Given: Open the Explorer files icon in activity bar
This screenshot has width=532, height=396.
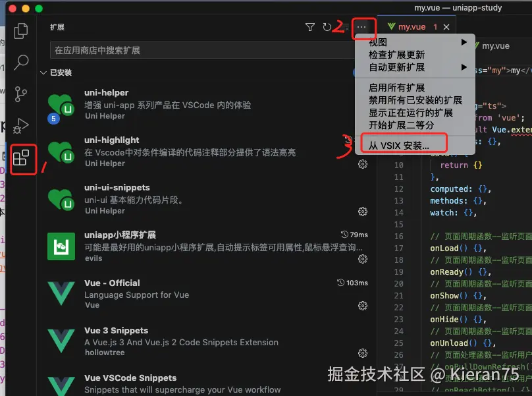Looking at the screenshot, I should pos(20,31).
